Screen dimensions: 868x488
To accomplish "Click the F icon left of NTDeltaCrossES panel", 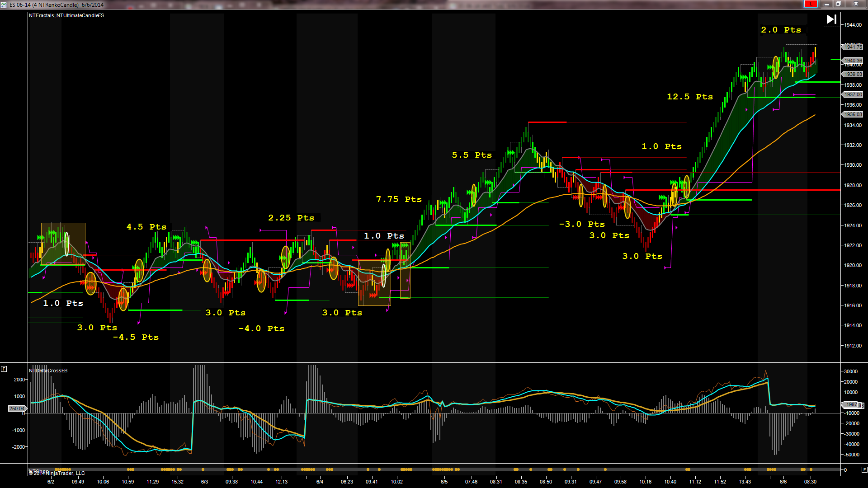I will tap(4, 369).
